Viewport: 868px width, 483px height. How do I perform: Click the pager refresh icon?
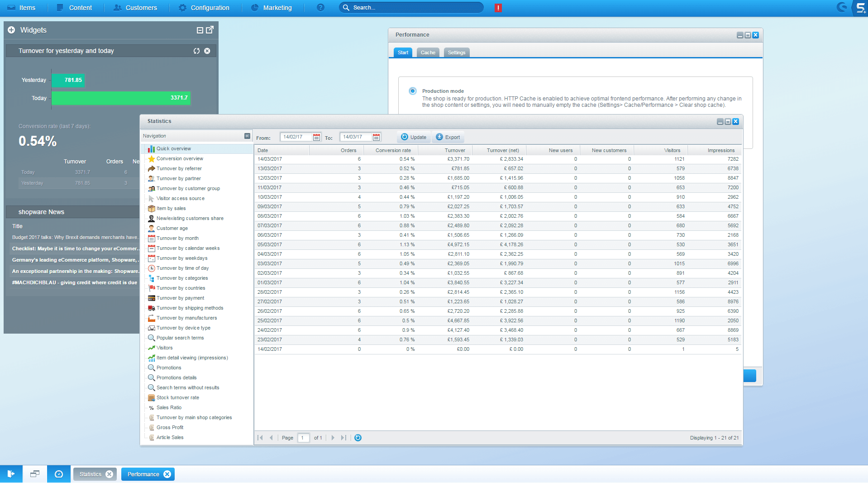click(358, 438)
